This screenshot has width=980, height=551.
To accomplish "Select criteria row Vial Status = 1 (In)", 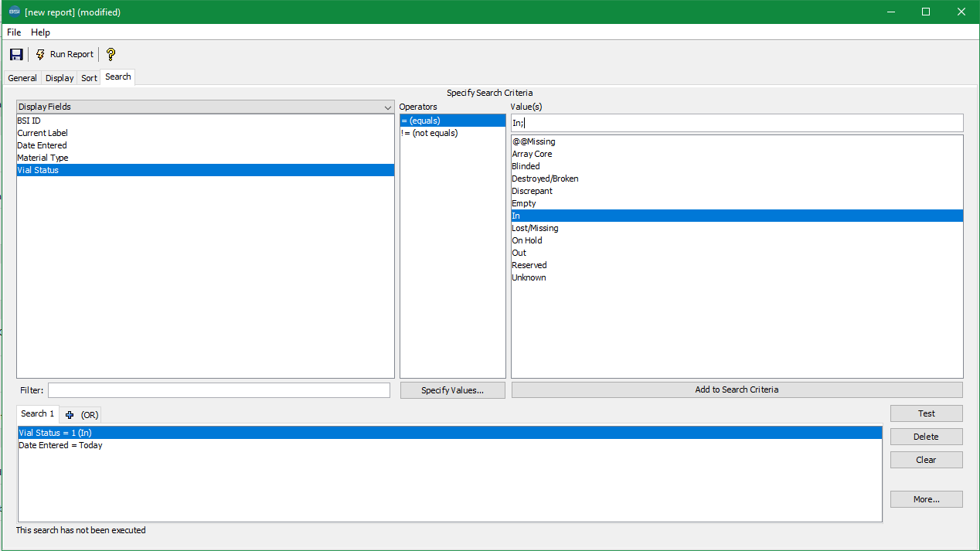I will click(x=450, y=433).
